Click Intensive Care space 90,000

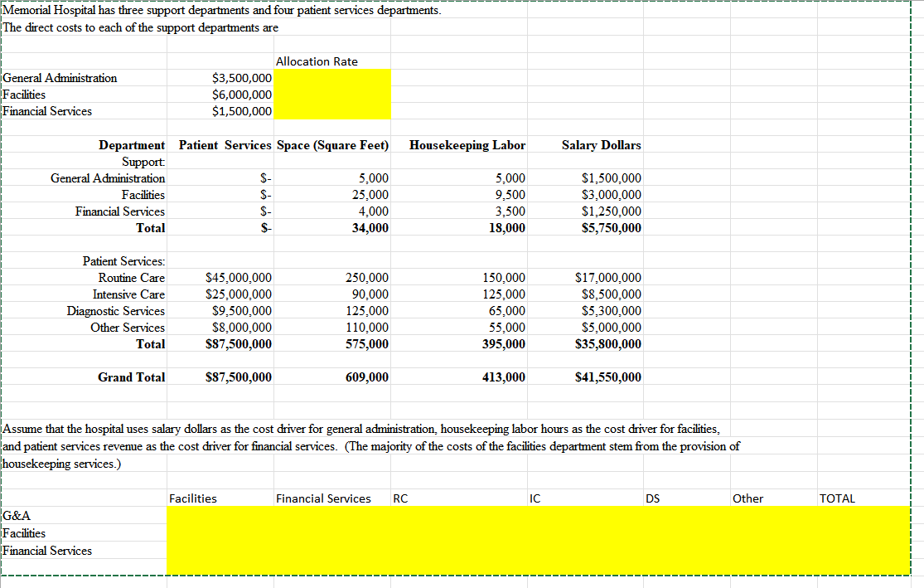tap(370, 294)
